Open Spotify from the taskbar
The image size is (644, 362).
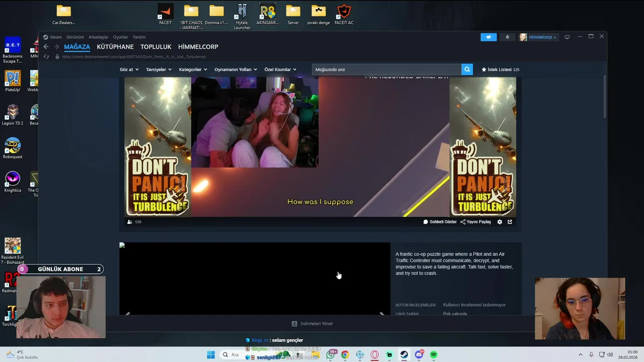point(434,355)
